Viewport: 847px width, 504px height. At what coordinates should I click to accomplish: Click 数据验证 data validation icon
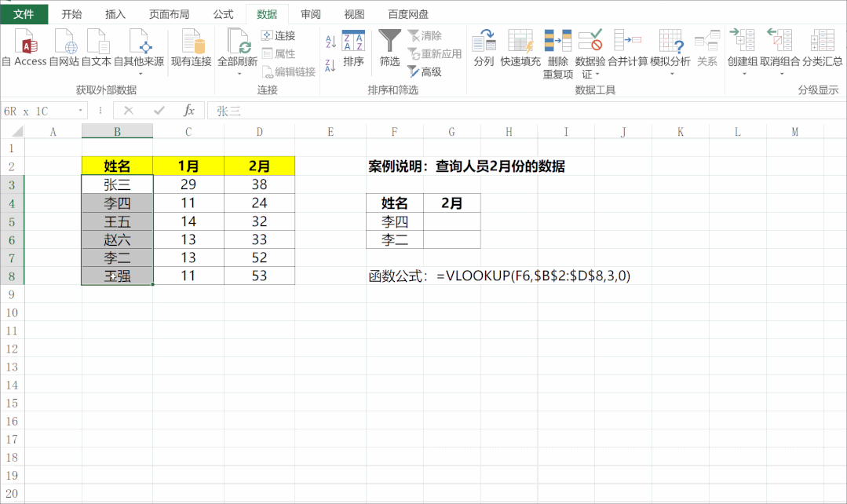tap(590, 42)
